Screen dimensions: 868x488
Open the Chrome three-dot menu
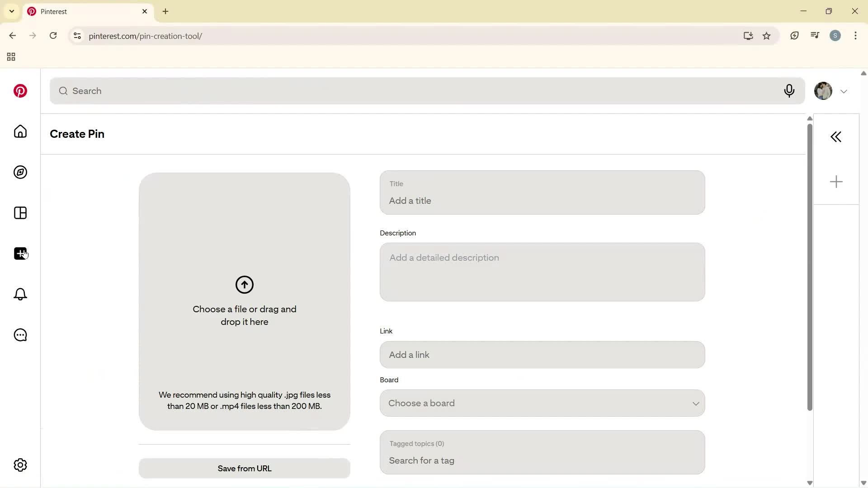point(855,36)
